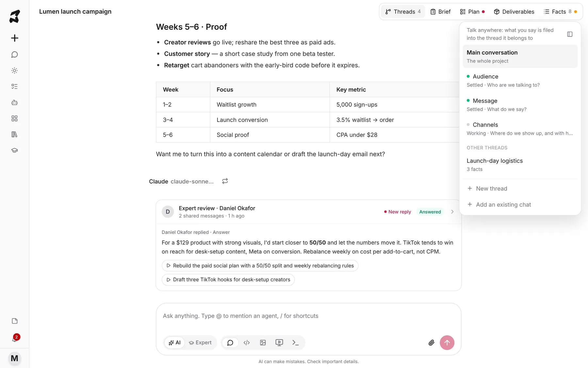The width and height of the screenshot is (588, 368).
Task: Open the Launch-day logistics thread
Action: (520, 165)
